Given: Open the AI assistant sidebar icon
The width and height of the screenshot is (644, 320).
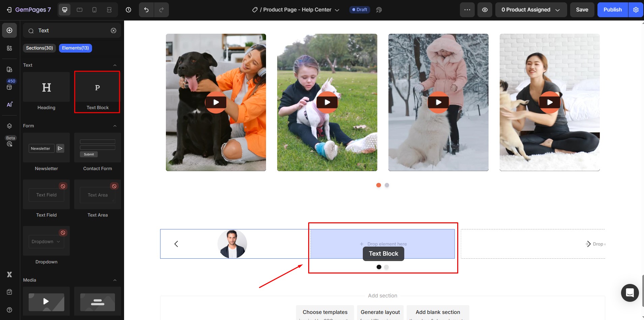Looking at the screenshot, I should (9, 104).
